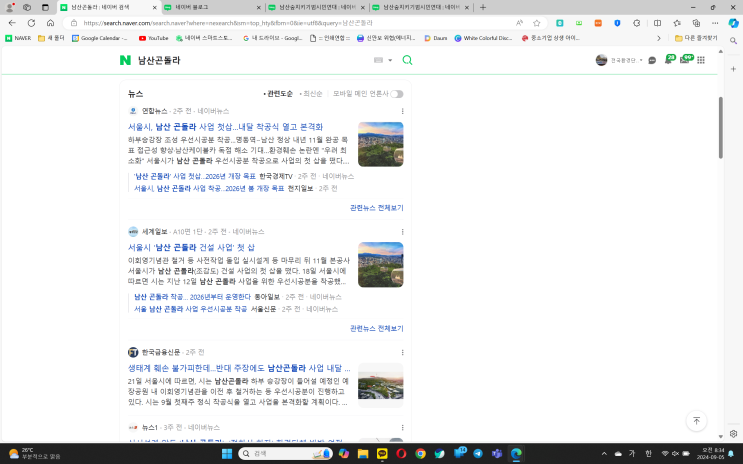This screenshot has width=743, height=464.
Task: Open Naver mail icon with 99+ badge
Action: tap(685, 60)
